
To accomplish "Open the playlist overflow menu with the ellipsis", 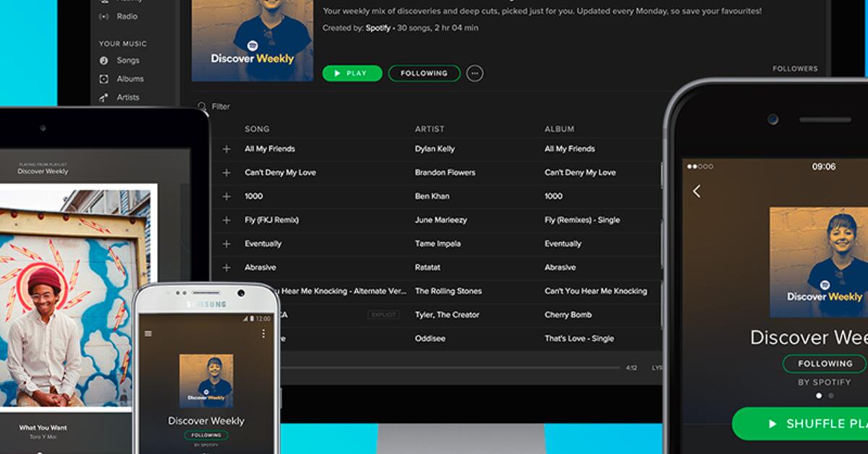I will (475, 73).
